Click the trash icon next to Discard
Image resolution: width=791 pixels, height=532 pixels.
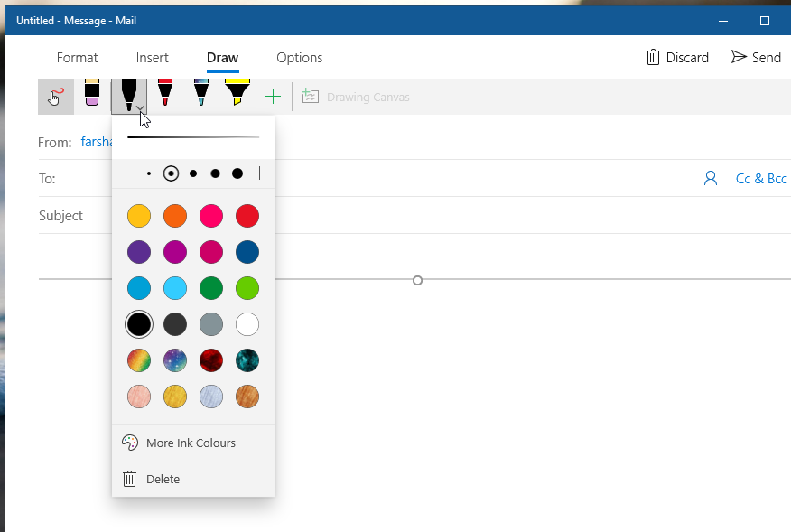click(x=653, y=57)
